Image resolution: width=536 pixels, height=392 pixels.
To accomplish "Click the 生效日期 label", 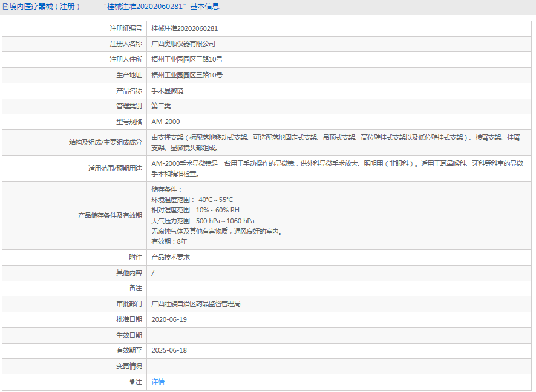I will [x=129, y=335].
